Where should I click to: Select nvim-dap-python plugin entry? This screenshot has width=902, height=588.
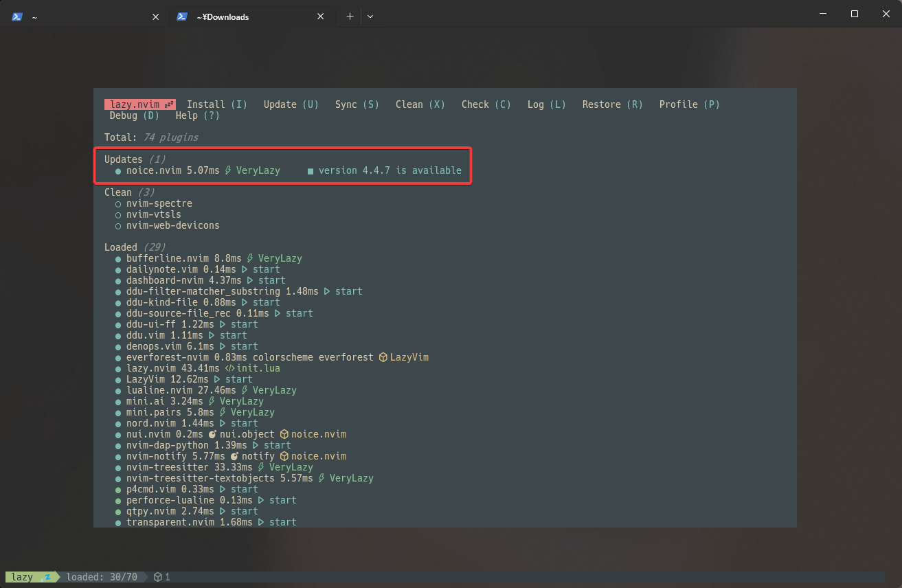168,445
